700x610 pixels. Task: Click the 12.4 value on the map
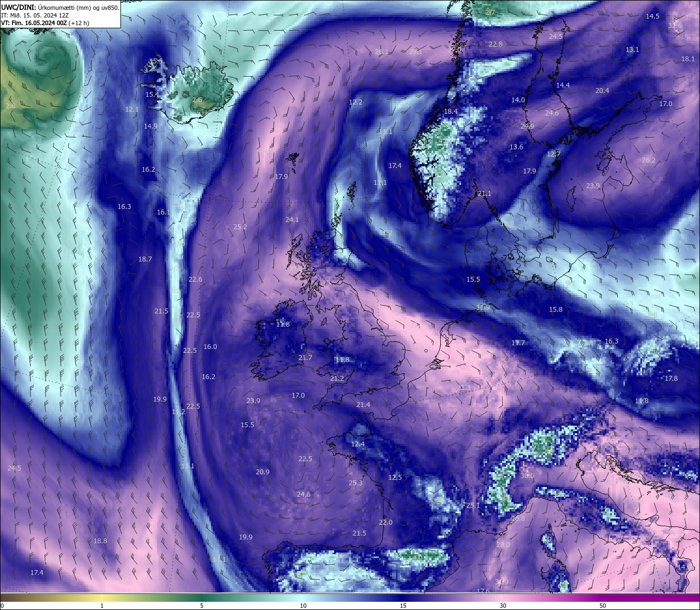tap(358, 444)
